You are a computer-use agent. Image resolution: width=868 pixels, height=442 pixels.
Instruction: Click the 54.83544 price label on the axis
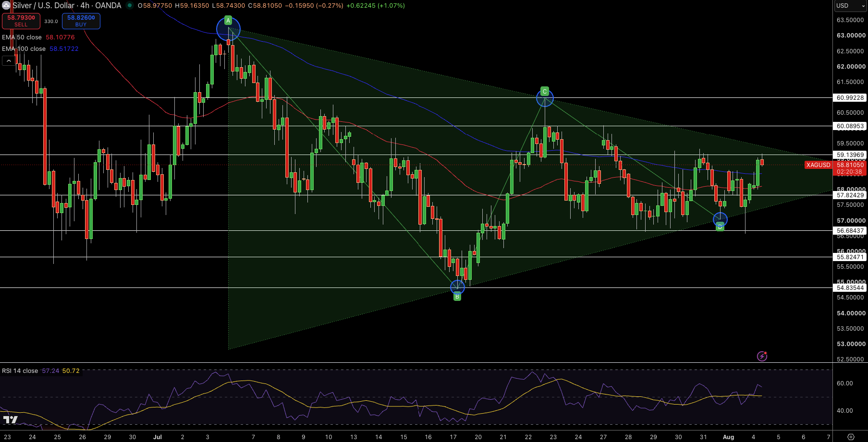coord(850,288)
